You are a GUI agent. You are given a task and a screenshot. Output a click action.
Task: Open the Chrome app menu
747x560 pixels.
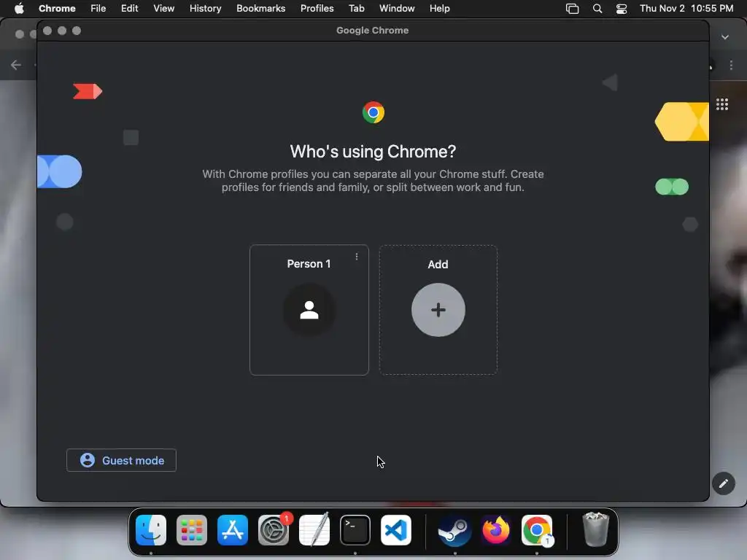pyautogui.click(x=57, y=8)
